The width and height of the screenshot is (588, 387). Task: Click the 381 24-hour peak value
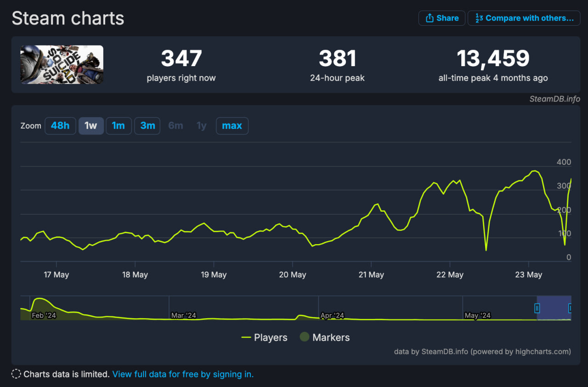tap(337, 59)
